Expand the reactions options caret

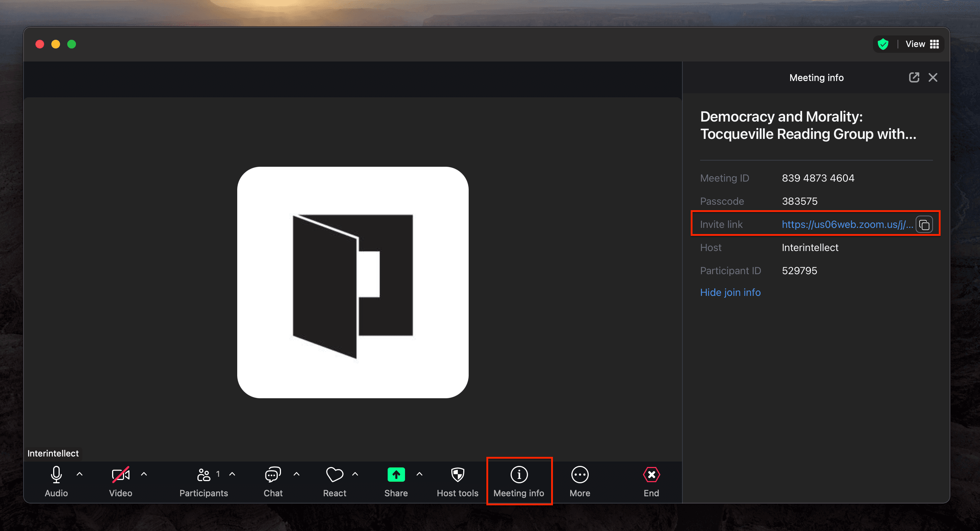(x=355, y=474)
